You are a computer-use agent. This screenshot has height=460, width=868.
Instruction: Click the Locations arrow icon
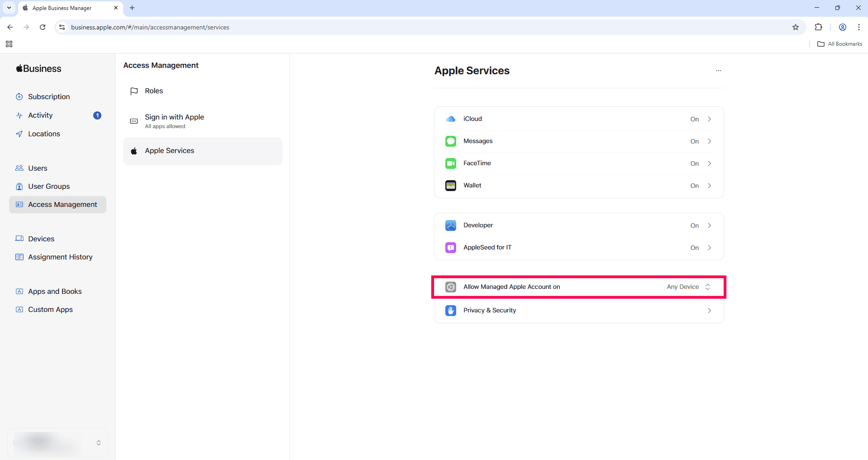[x=19, y=134]
